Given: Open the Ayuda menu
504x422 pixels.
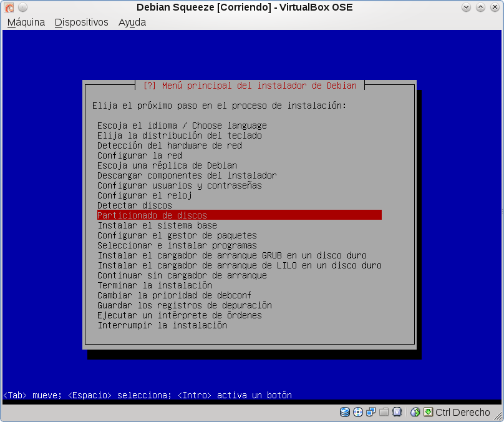Looking at the screenshot, I should tap(132, 22).
